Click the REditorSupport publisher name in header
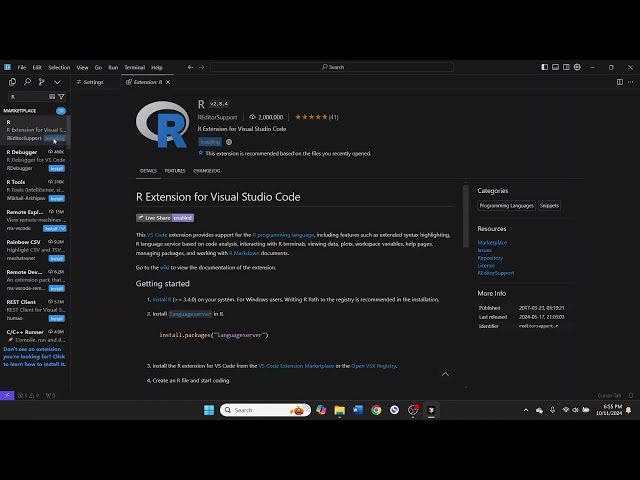The width and height of the screenshot is (640, 480). 217,117
